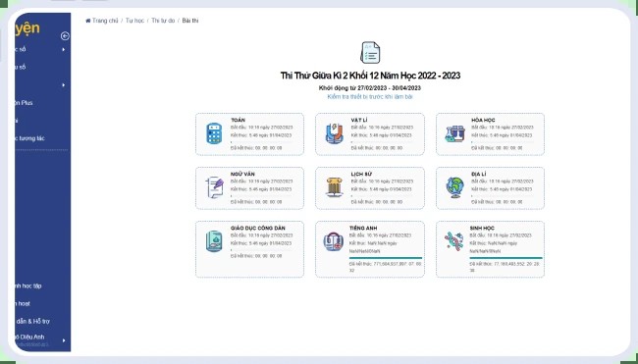
Task: Click the DNA icon of the Sinh học card
Action: pos(453,241)
